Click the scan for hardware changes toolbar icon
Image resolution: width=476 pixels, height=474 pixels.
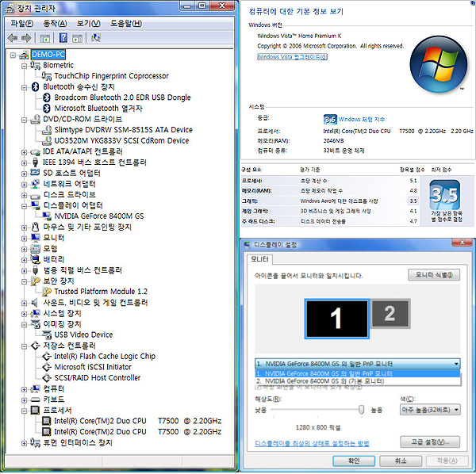click(x=96, y=38)
